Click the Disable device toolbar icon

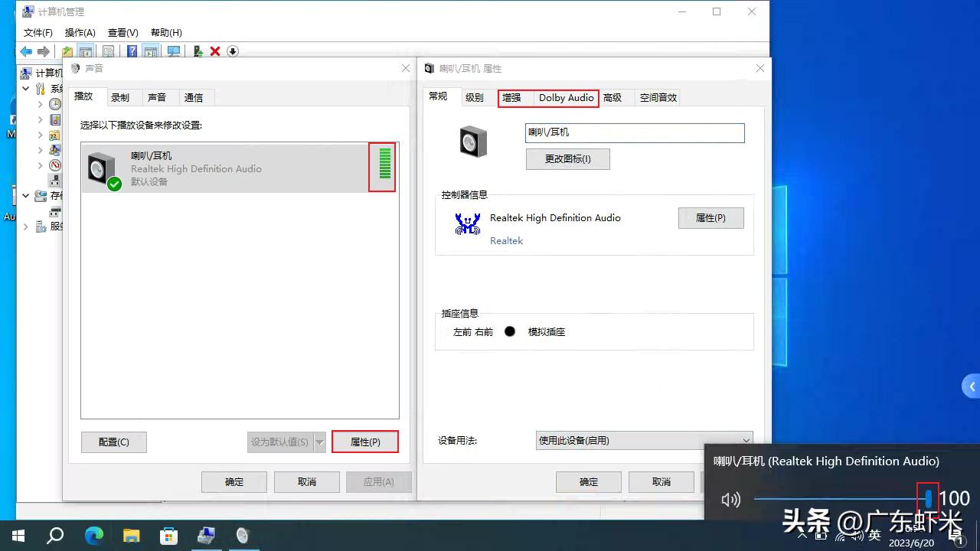pyautogui.click(x=232, y=51)
